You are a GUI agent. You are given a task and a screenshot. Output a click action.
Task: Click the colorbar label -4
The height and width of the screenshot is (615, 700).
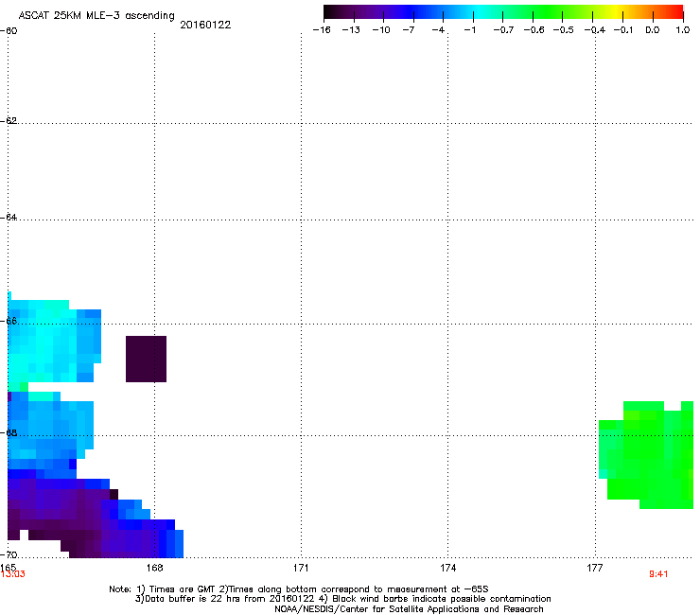click(438, 30)
